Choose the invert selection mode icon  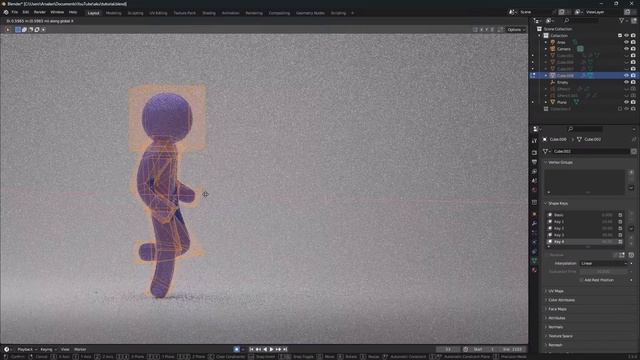pyautogui.click(x=37, y=29)
